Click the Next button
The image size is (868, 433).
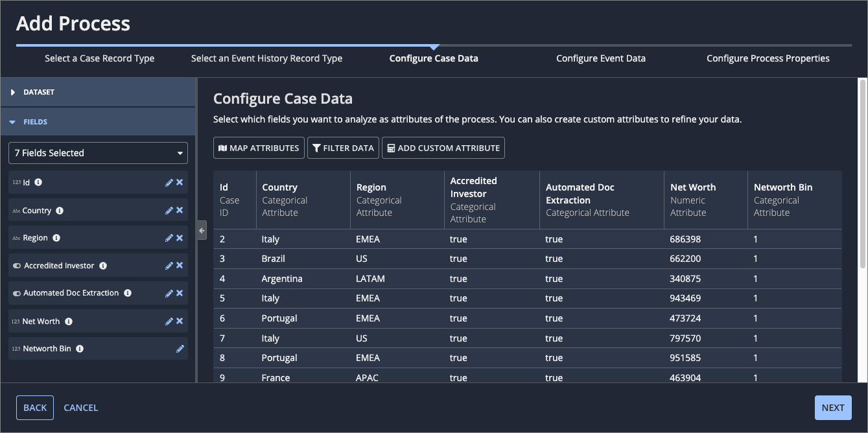tap(833, 408)
